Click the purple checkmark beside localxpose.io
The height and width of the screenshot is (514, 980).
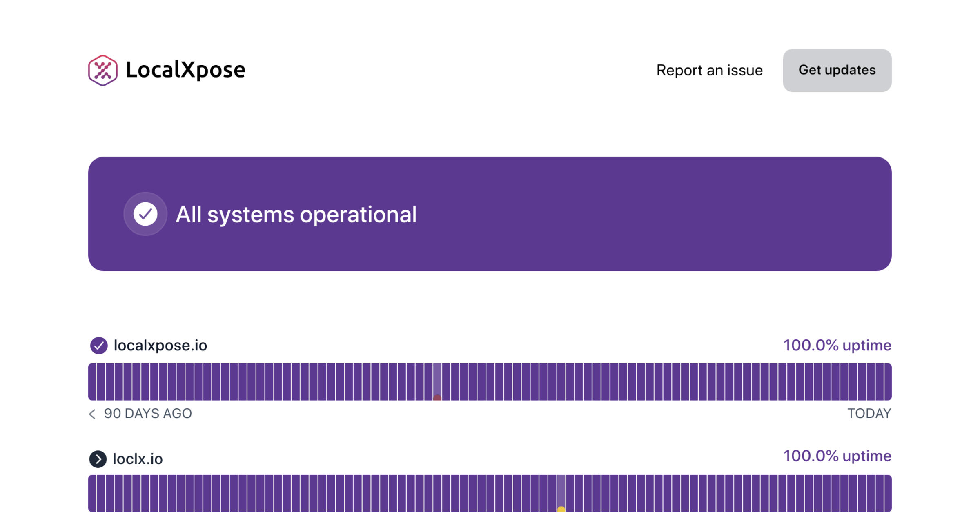pyautogui.click(x=98, y=346)
